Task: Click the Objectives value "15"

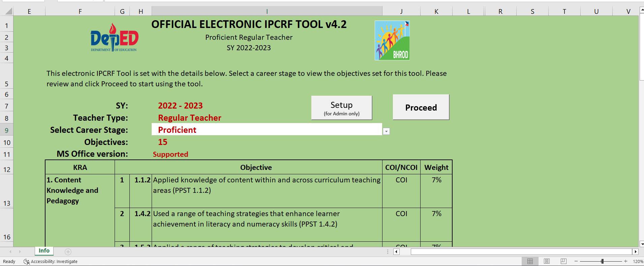Action: click(162, 142)
